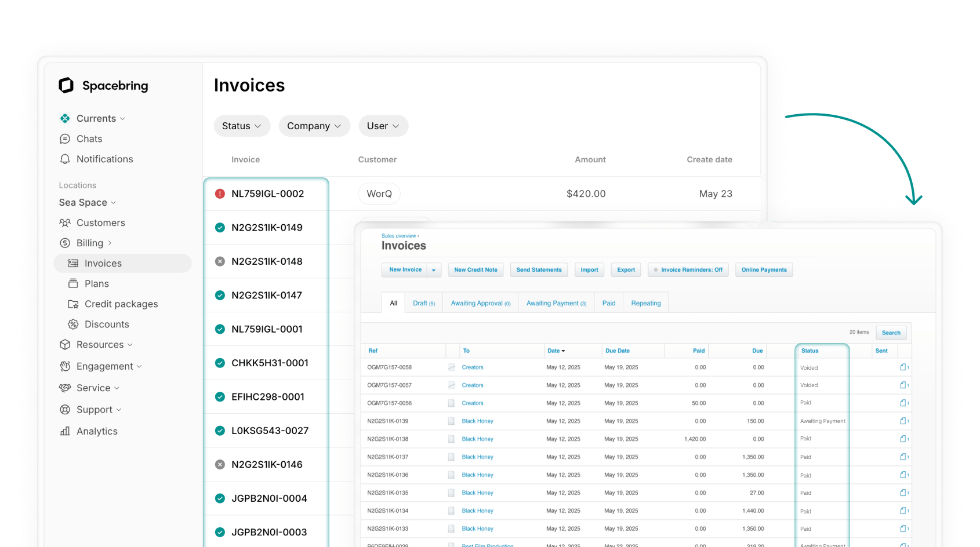
Task: Click sent document icon for OGM7G157-0058
Action: coord(903,367)
